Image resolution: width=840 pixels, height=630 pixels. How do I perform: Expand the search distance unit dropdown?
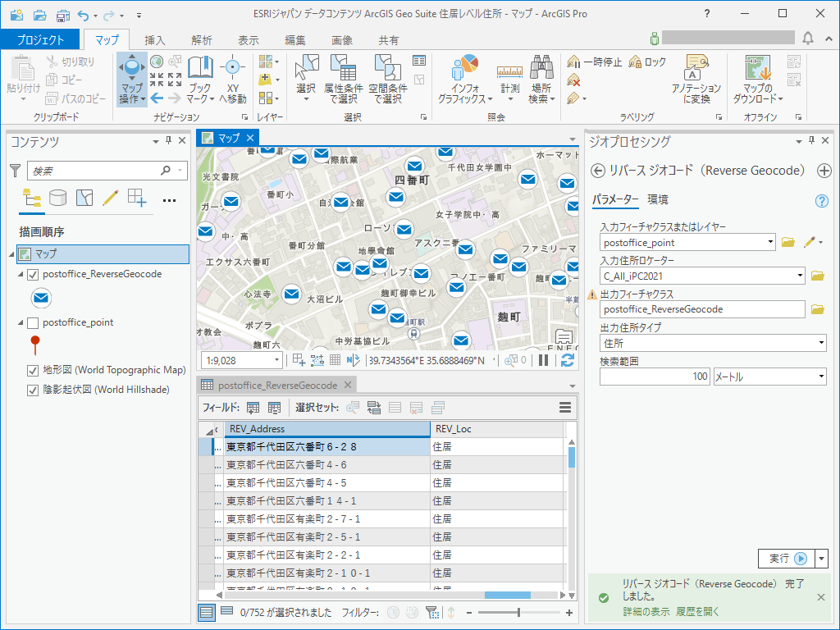point(821,377)
